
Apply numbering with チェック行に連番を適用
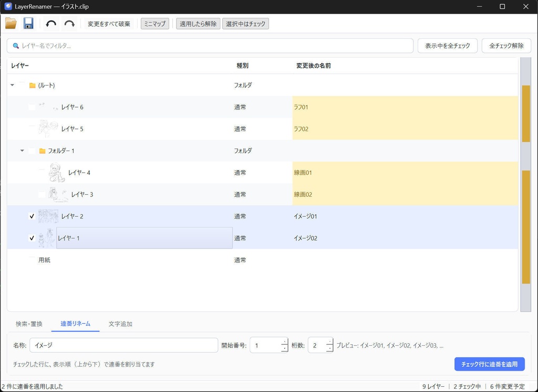point(490,364)
